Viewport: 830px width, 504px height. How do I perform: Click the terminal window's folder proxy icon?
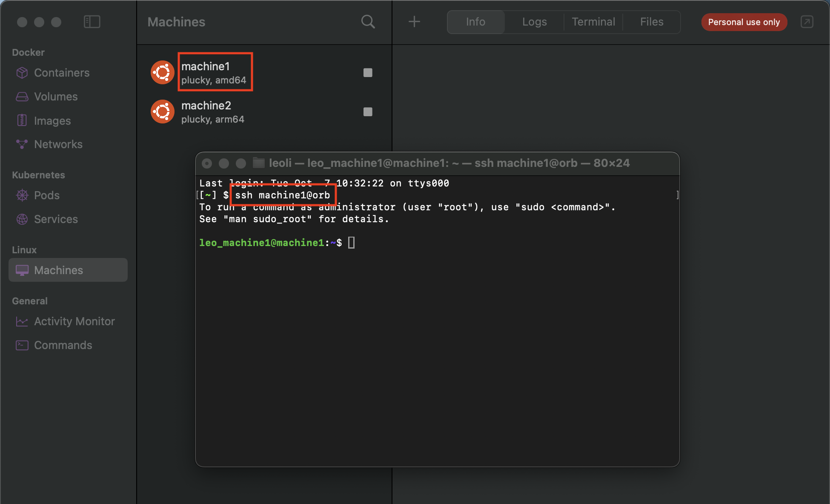tap(259, 163)
